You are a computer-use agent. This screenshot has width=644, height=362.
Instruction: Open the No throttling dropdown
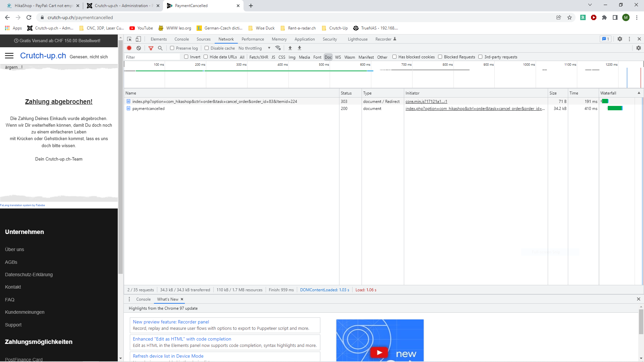pos(254,48)
